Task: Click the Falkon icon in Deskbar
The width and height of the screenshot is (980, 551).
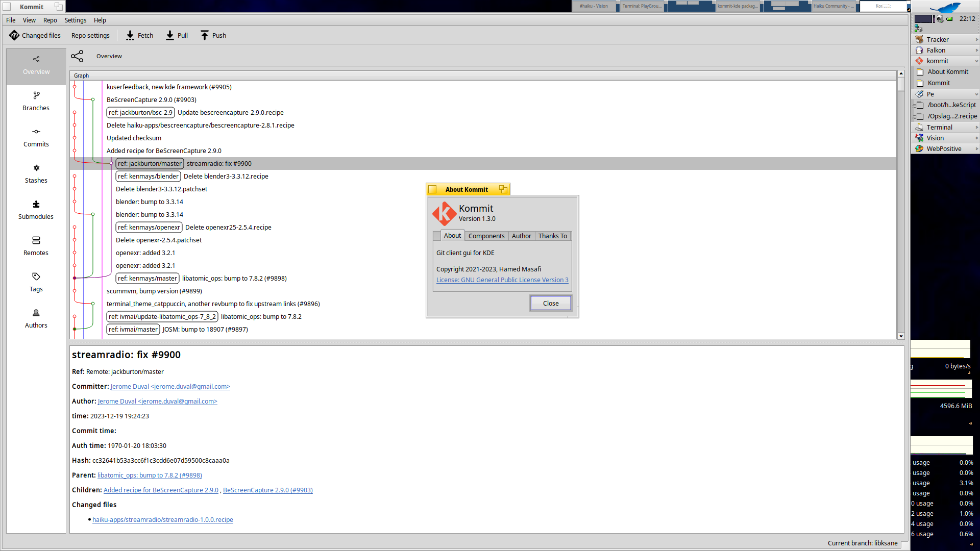Action: pos(919,50)
